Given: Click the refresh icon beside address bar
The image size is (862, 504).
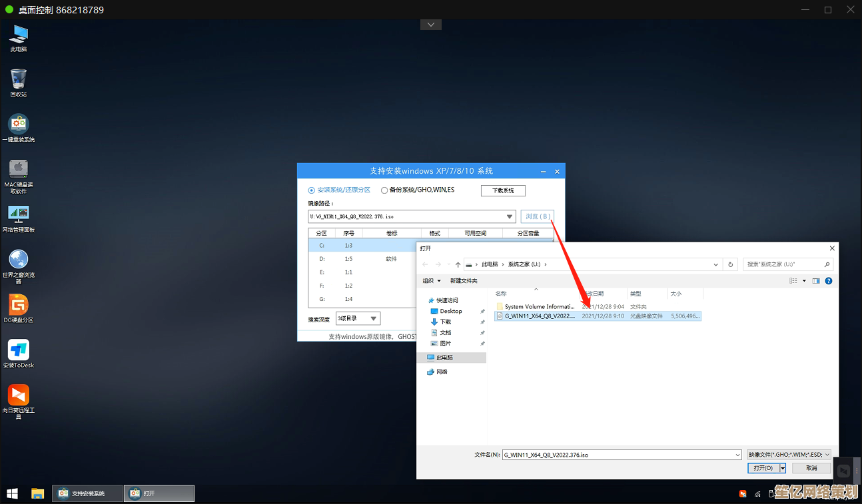Looking at the screenshot, I should click(731, 264).
